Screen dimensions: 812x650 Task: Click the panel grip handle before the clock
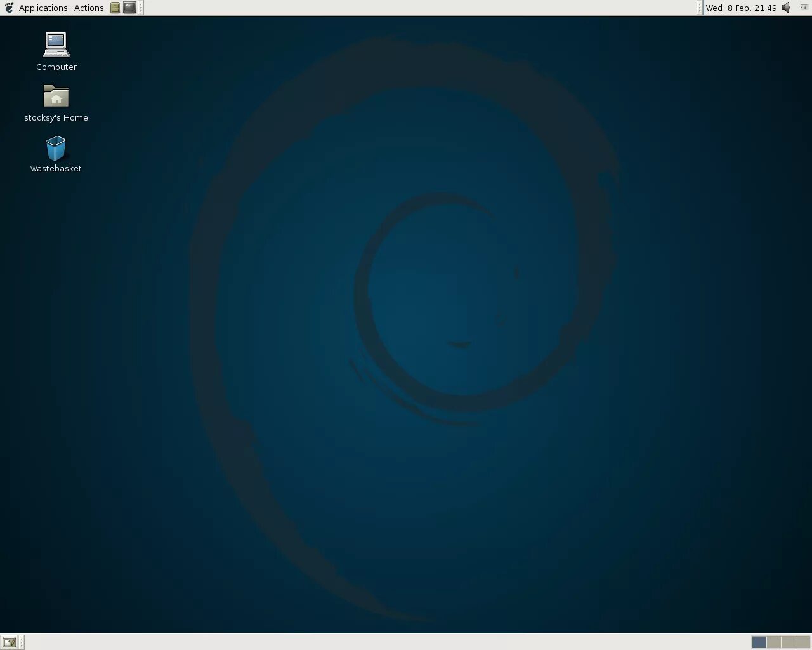[700, 8]
